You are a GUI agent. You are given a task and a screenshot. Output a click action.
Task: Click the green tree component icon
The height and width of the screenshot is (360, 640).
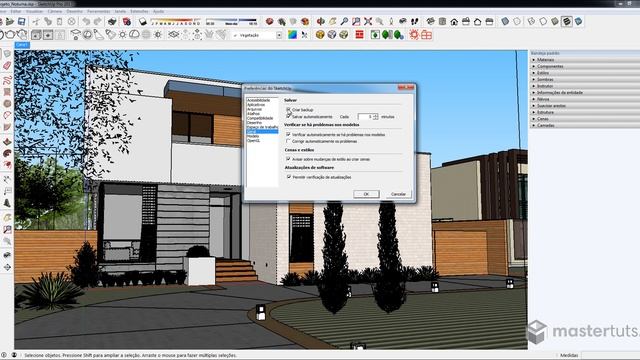387,35
